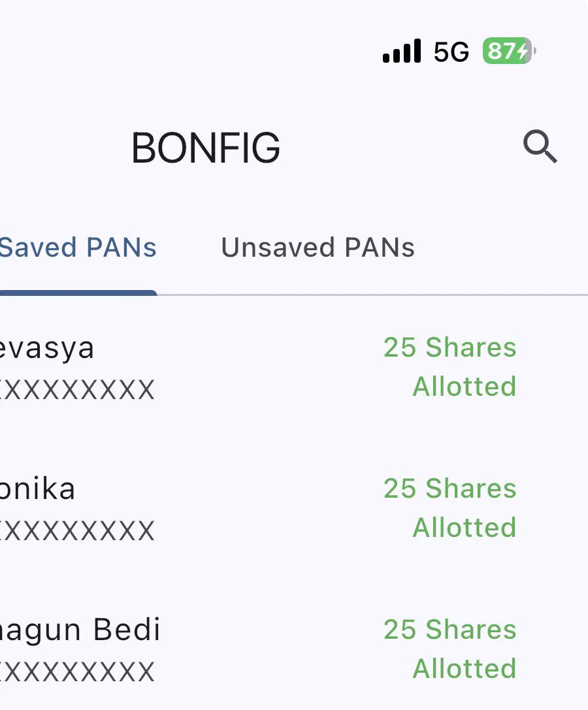Screen dimensions: 588x710
Task: Open the Monika allotment entry
Action: coord(294,508)
